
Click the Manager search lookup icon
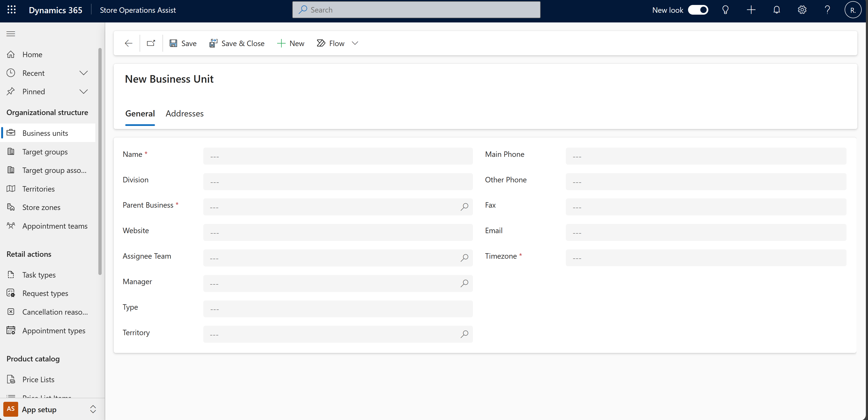(464, 283)
